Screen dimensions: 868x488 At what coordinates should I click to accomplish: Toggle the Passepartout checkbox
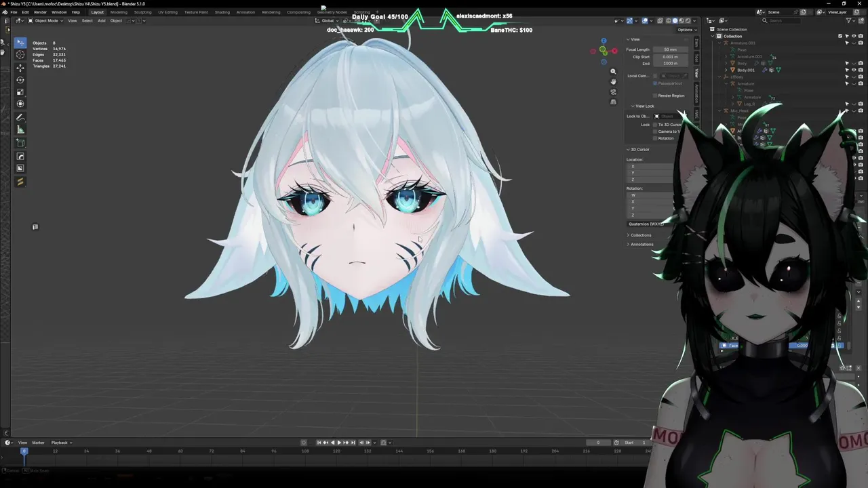655,83
